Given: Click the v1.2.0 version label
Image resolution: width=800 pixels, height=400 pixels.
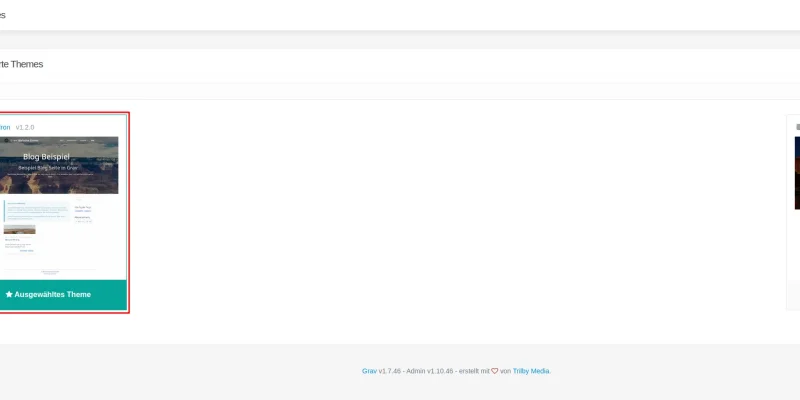Looking at the screenshot, I should 25,127.
